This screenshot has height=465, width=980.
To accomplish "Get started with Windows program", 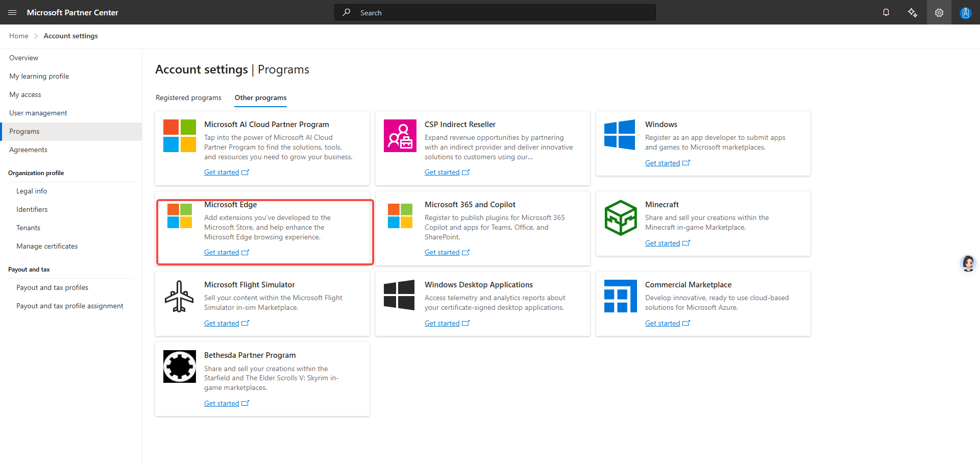I will (x=663, y=163).
